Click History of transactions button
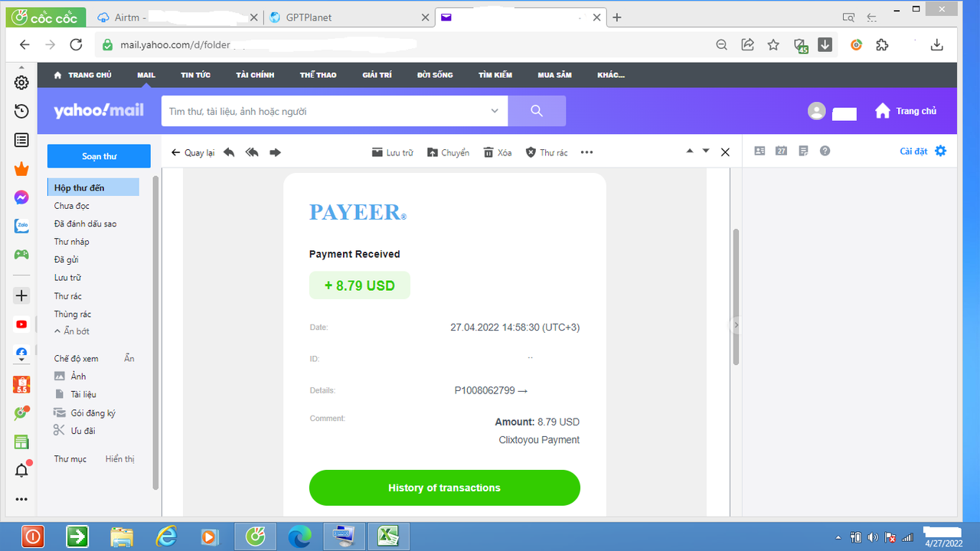The width and height of the screenshot is (980, 551). click(444, 487)
